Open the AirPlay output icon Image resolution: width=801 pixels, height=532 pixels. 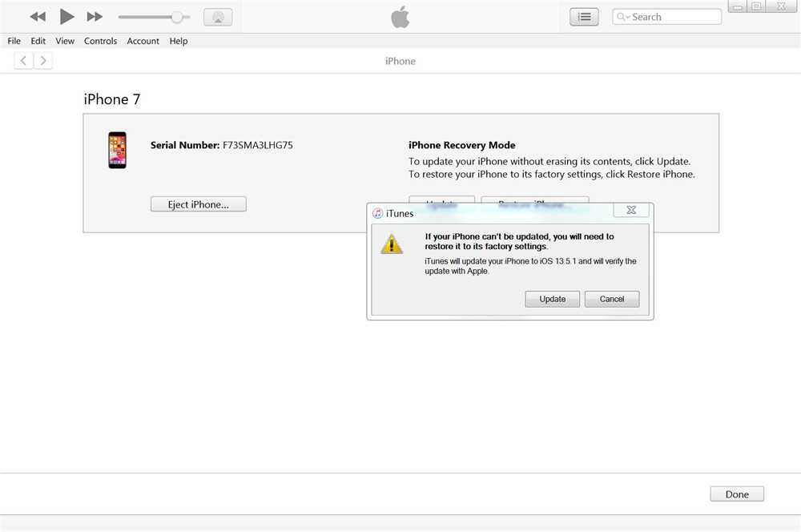[x=218, y=17]
